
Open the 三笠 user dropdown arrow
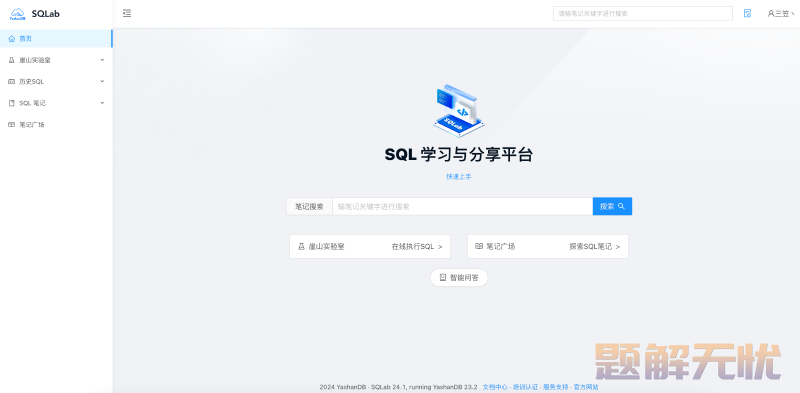[792, 14]
